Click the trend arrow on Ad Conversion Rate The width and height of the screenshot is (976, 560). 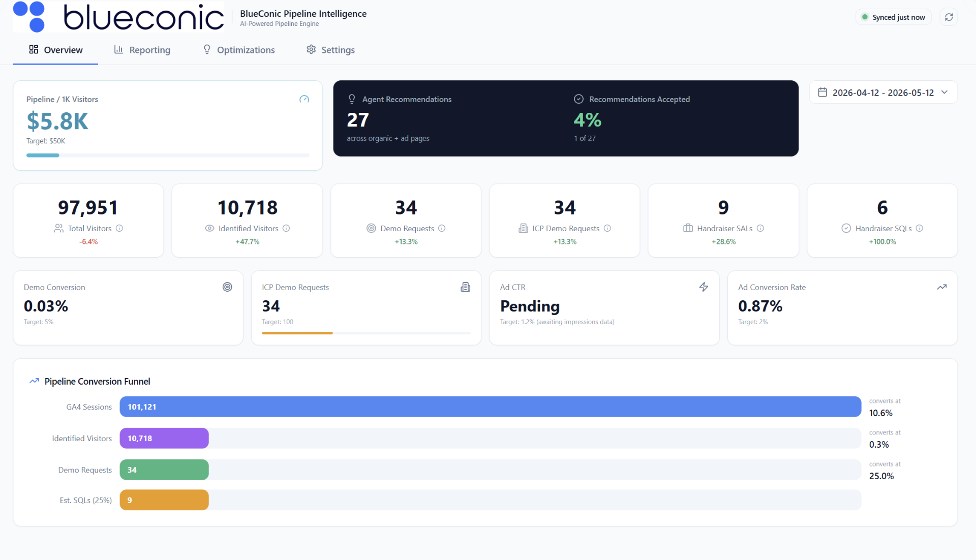[x=941, y=287]
